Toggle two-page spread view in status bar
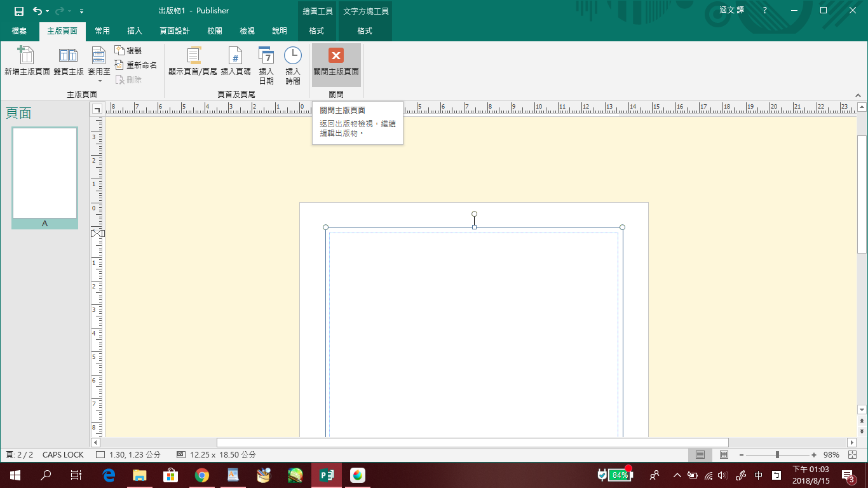 click(724, 455)
